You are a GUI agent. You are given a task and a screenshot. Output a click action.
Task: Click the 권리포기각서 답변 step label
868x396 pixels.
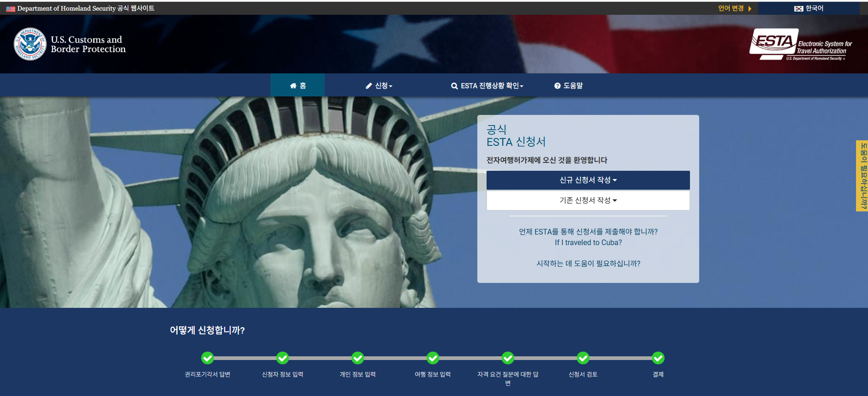click(208, 374)
